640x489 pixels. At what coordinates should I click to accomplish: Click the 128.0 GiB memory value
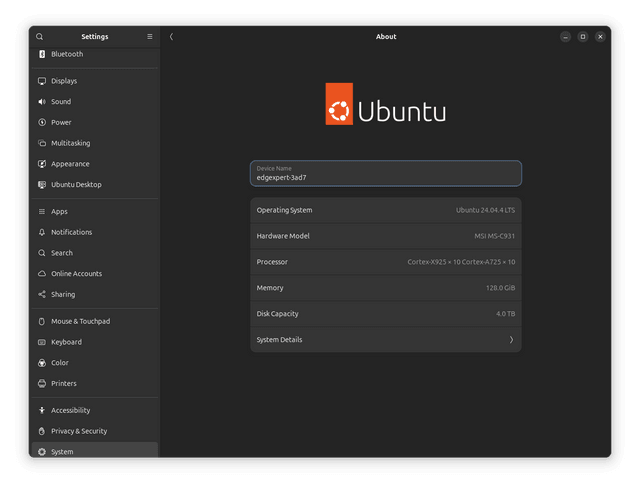tap(500, 288)
